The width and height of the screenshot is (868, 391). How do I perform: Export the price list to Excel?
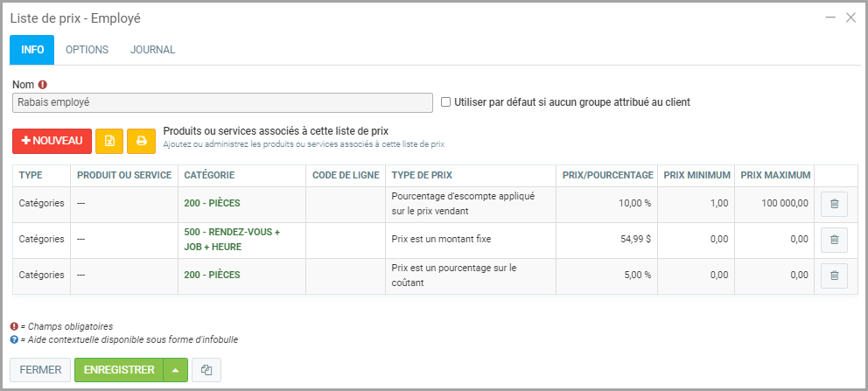(109, 141)
